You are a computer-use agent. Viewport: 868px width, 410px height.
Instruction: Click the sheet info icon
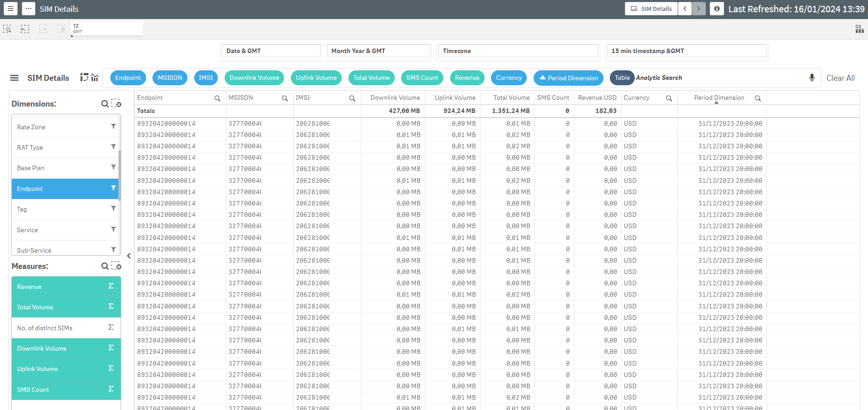pyautogui.click(x=716, y=9)
